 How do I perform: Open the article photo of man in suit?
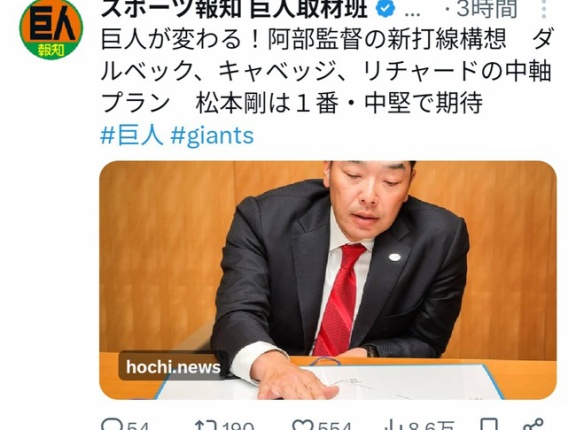pyautogui.click(x=328, y=280)
